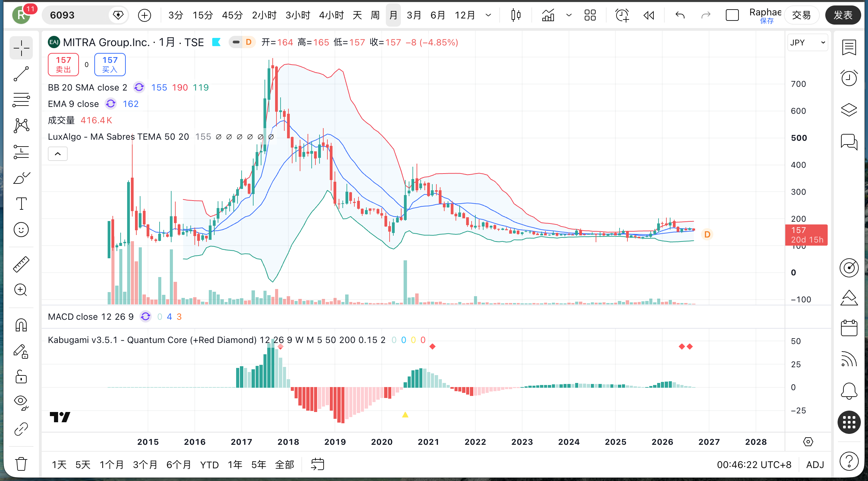
Task: Set the range to 全部
Action: point(285,465)
